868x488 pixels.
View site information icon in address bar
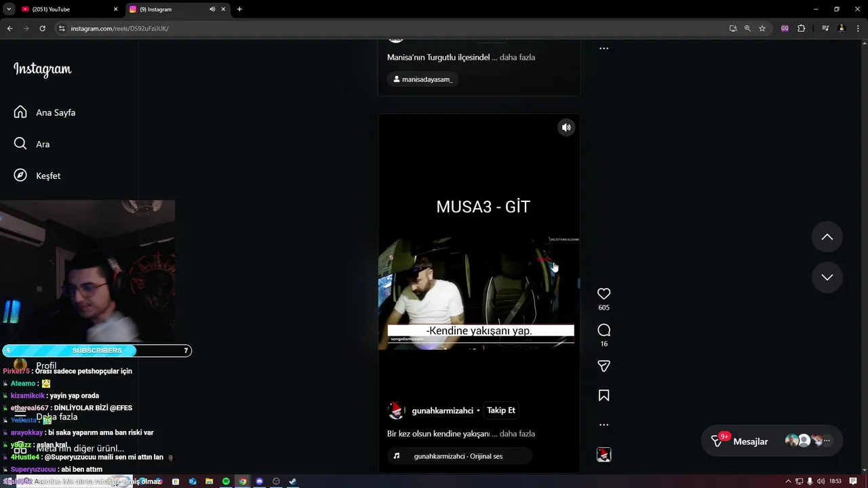pyautogui.click(x=62, y=28)
